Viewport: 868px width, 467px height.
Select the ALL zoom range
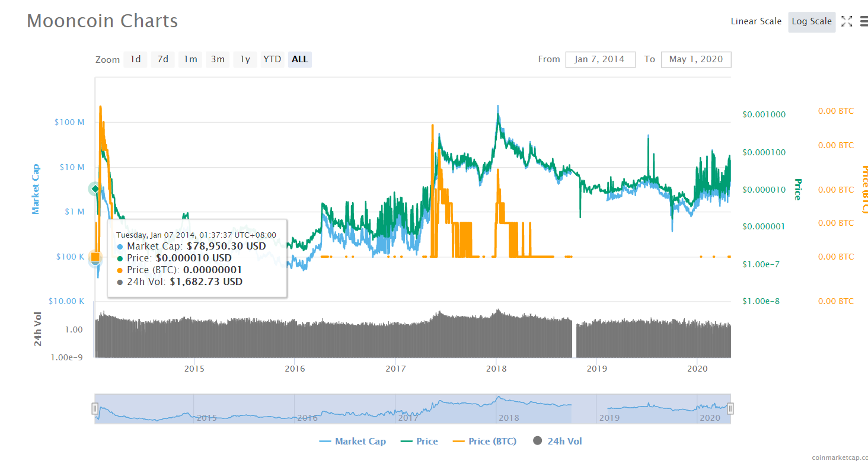300,59
